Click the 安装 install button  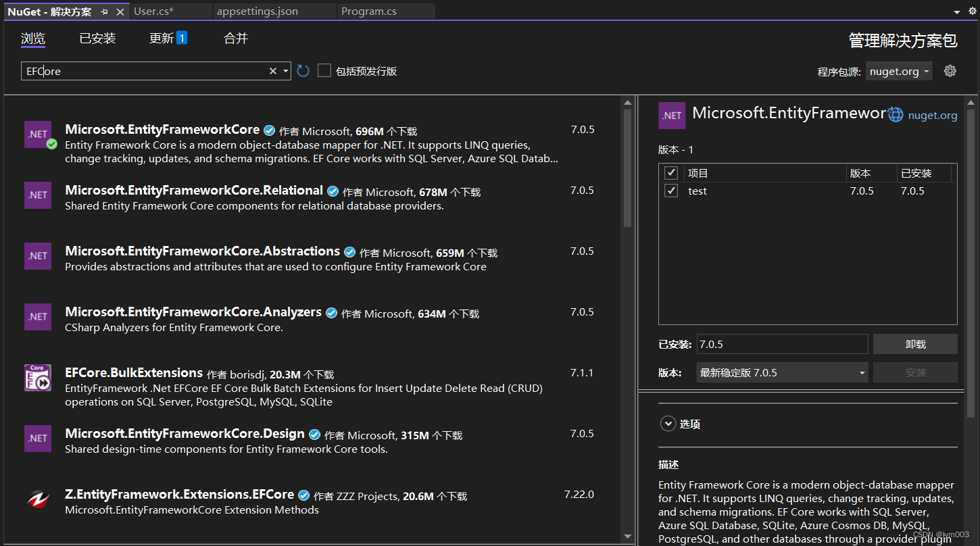pos(915,372)
